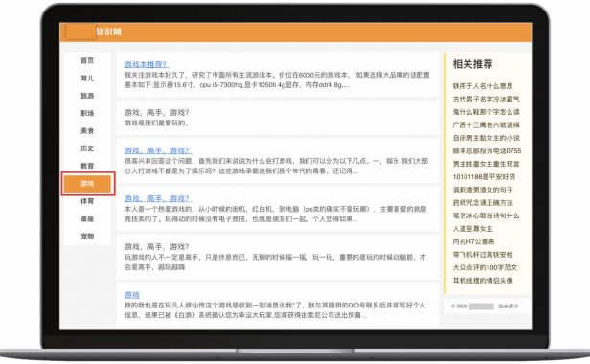Go to the 体育 category
The image size is (590, 364).
[x=87, y=201]
